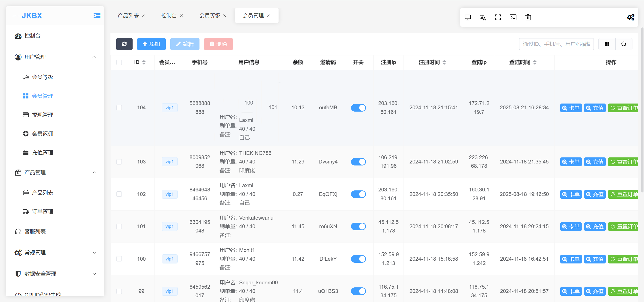
Task: Click the blue 添加 button
Action: [x=151, y=44]
